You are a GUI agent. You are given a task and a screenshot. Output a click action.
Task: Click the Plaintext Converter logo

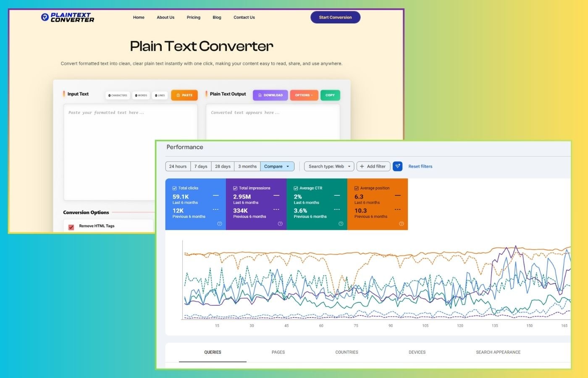[x=68, y=17]
